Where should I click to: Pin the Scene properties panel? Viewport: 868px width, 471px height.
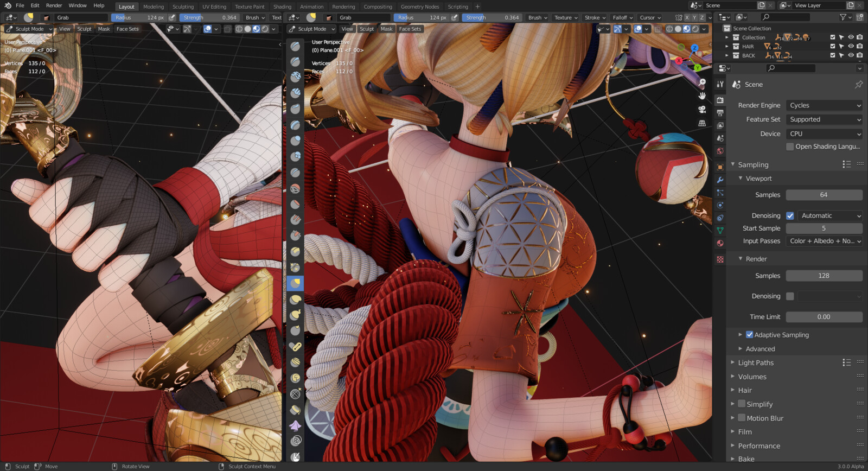pos(859,85)
